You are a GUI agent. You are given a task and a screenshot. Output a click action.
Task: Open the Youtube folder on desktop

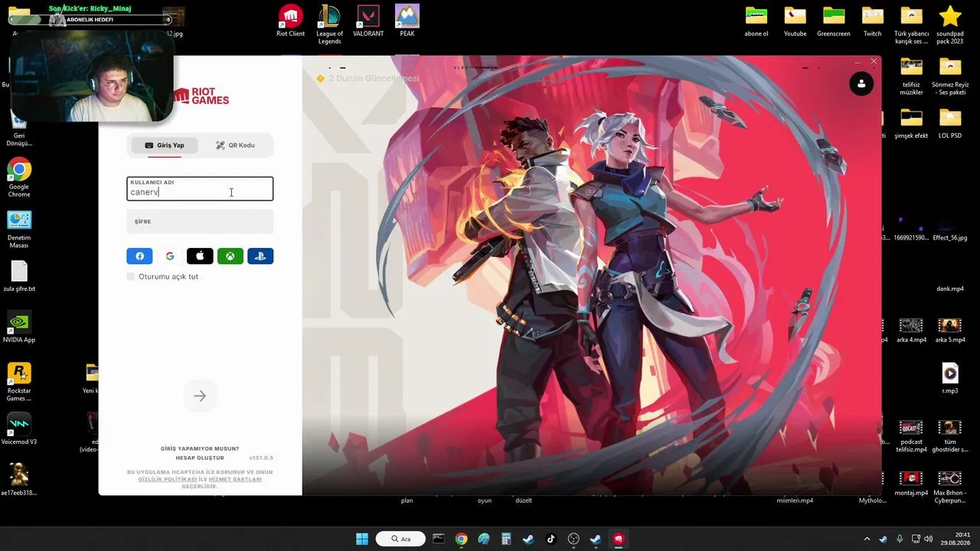(x=795, y=21)
